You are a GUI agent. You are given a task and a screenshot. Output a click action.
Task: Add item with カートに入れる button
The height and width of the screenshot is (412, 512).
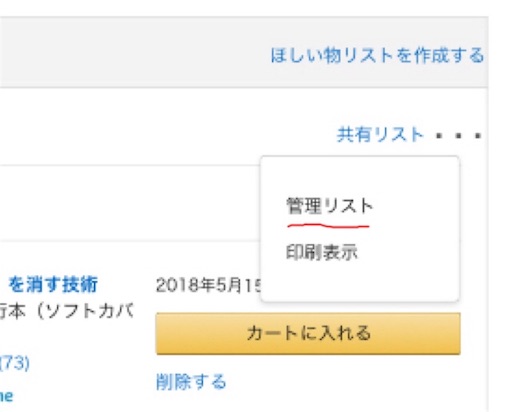point(308,333)
